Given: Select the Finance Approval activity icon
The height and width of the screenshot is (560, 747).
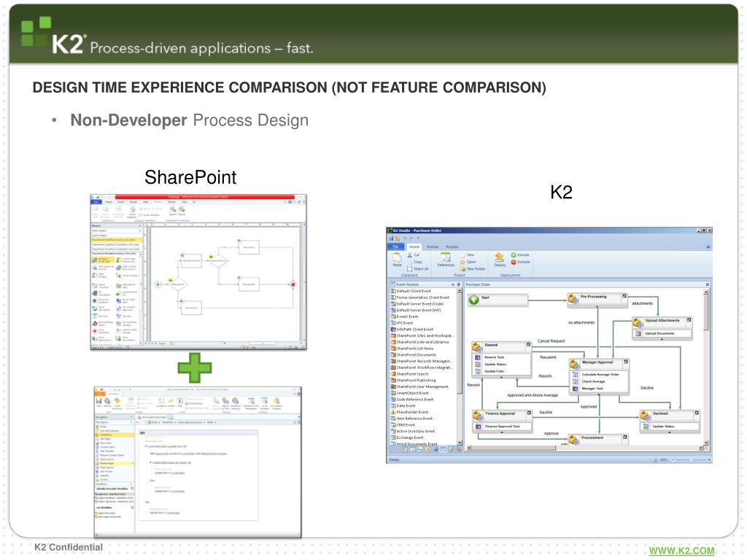Looking at the screenshot, I should [478, 415].
